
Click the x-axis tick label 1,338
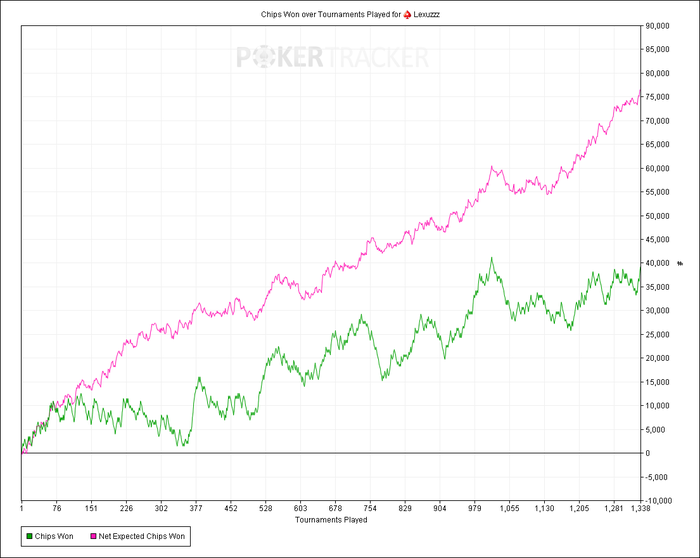tap(641, 508)
